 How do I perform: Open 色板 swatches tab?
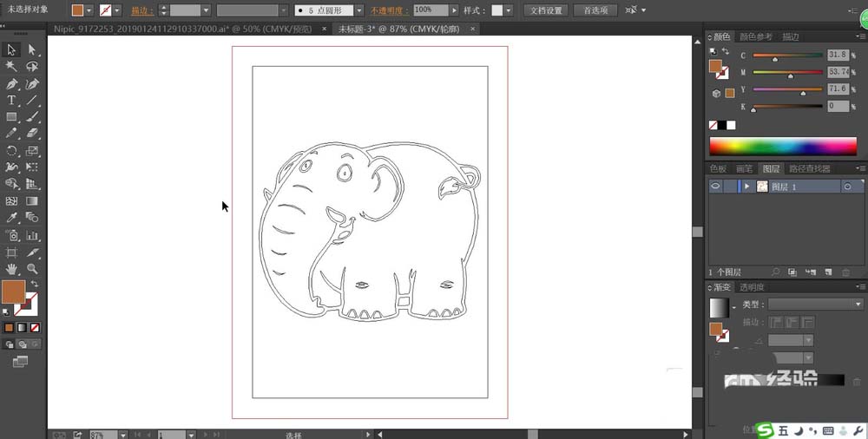click(718, 169)
